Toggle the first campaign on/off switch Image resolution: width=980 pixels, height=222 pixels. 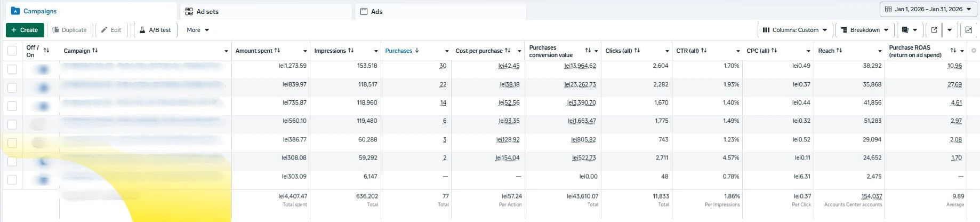tap(43, 69)
